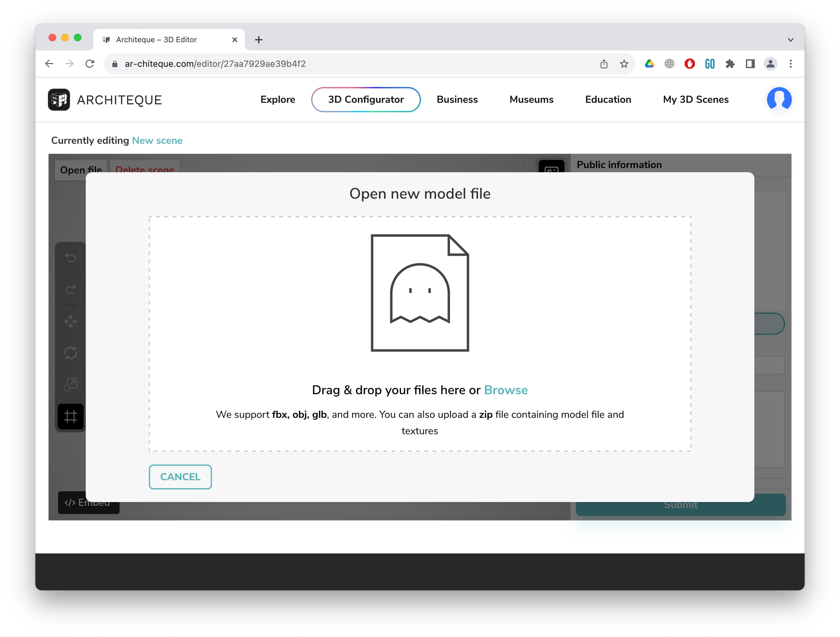
Task: Click the undo arrow in left toolbar
Action: click(71, 258)
